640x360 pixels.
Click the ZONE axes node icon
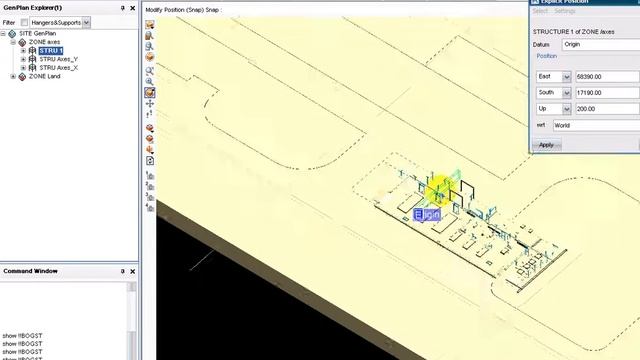click(22, 42)
